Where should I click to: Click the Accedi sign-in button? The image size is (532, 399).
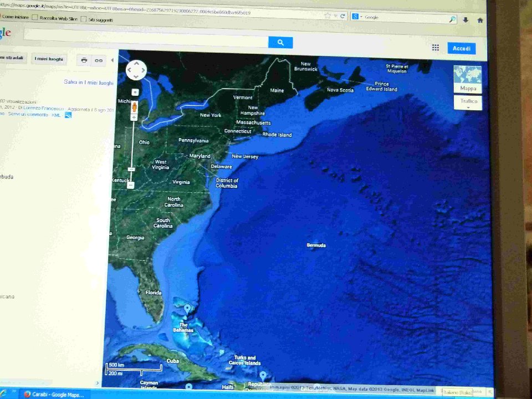462,48
